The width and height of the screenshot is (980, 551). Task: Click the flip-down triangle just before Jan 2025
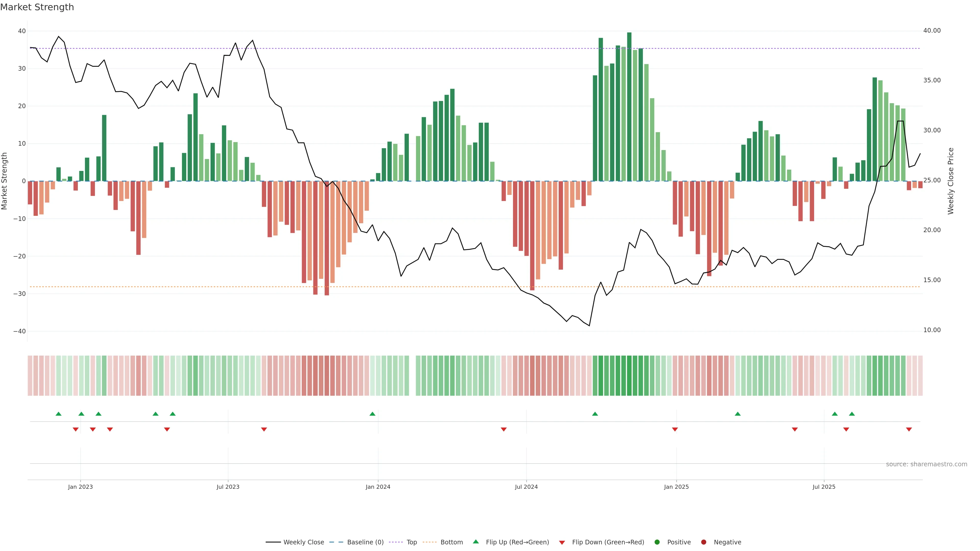[675, 429]
